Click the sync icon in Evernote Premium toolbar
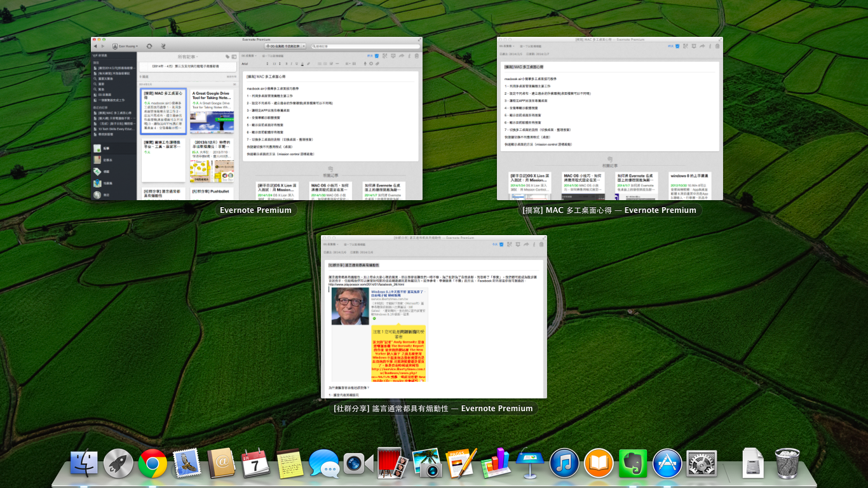868x488 pixels. click(x=149, y=46)
